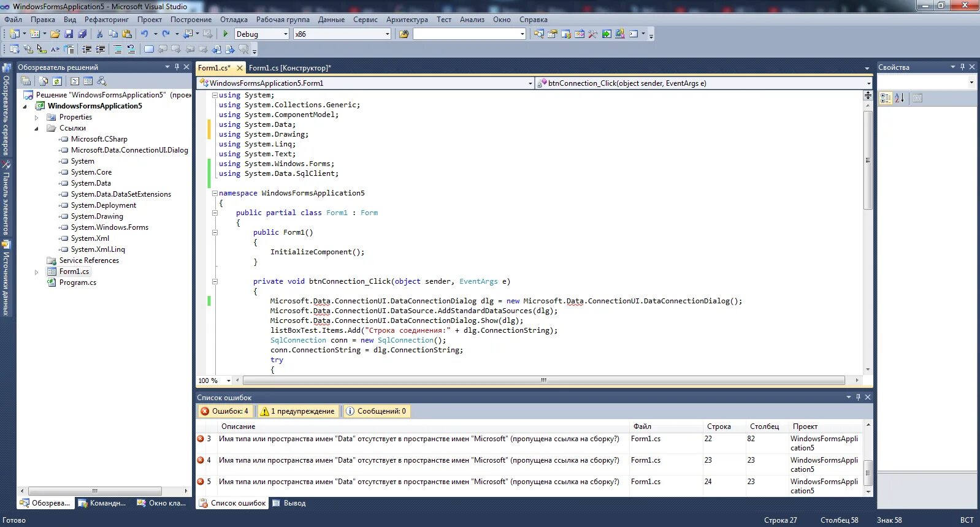Switch to Form1.cs [Конструктор] tab
The image size is (980, 527).
click(289, 68)
